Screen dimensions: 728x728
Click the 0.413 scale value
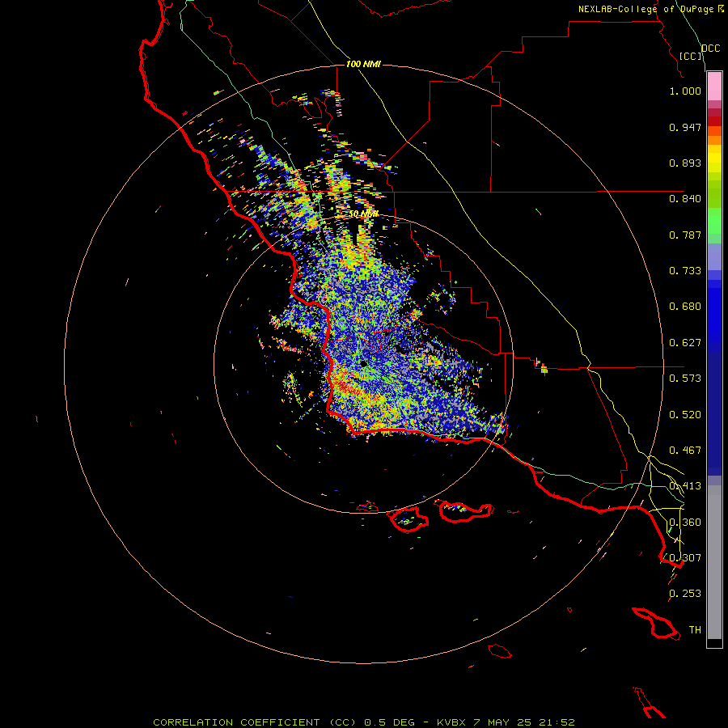pos(685,486)
